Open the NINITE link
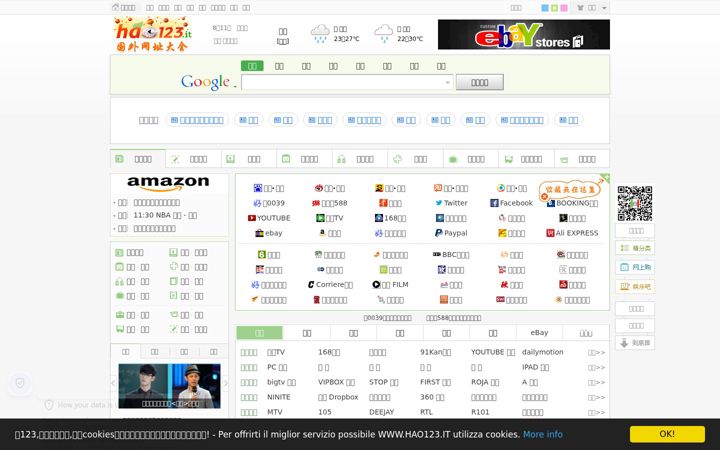Image resolution: width=720 pixels, height=450 pixels. (x=279, y=397)
